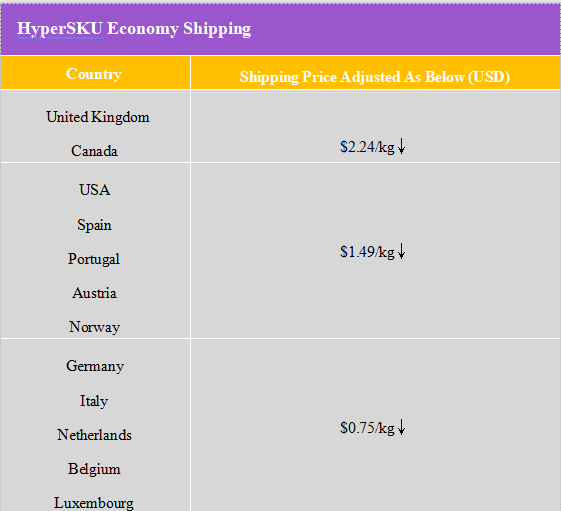The image size is (561, 511).
Task: Select the Country column header
Action: (94, 74)
